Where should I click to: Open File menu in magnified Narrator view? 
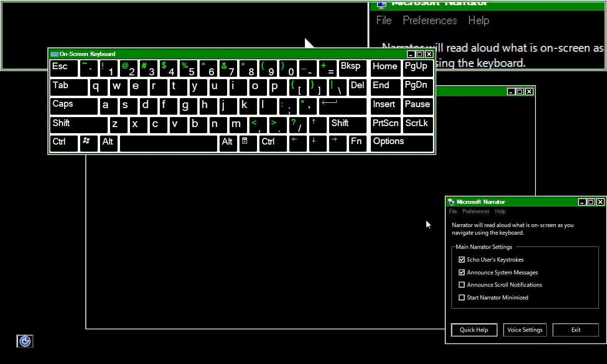384,20
